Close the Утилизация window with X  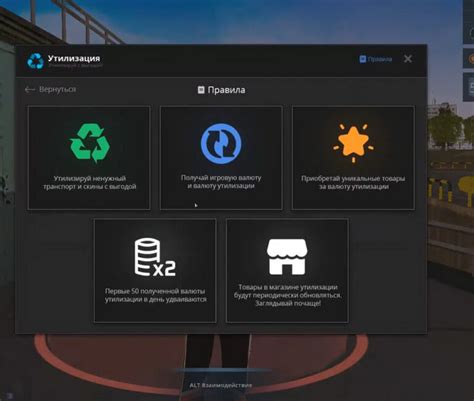[408, 59]
